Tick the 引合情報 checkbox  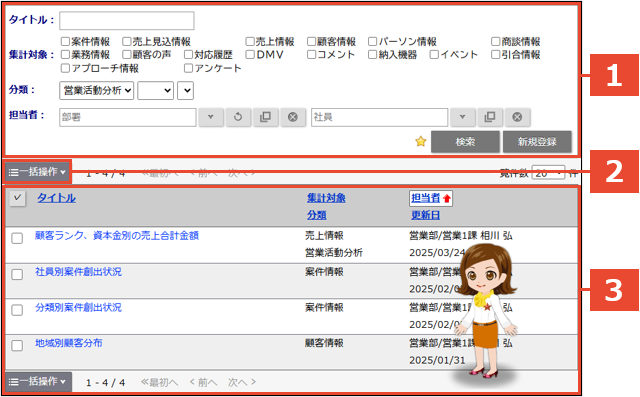(496, 54)
